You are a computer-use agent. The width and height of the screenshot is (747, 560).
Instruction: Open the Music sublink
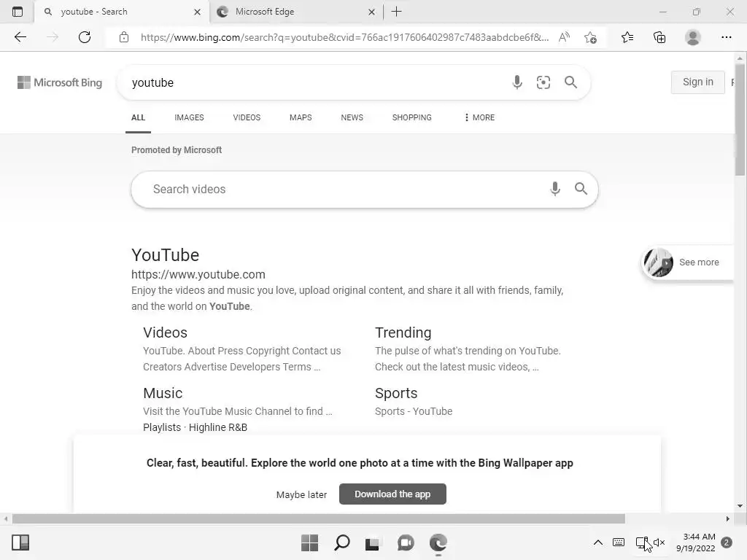coord(163,393)
